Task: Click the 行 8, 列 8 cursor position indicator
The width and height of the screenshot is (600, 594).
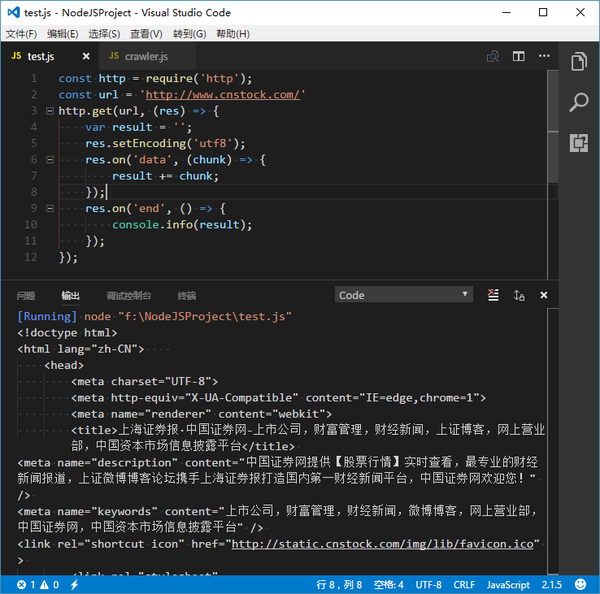Action: click(339, 584)
